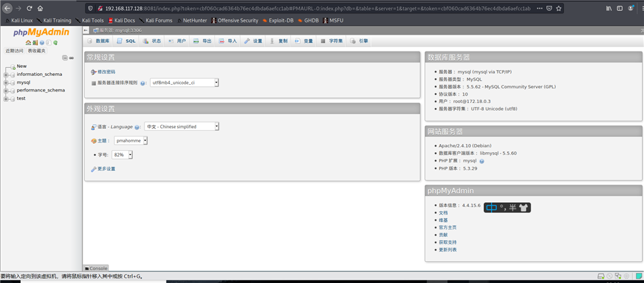Switch to the SQL tab
644x283 pixels.
pyautogui.click(x=126, y=41)
